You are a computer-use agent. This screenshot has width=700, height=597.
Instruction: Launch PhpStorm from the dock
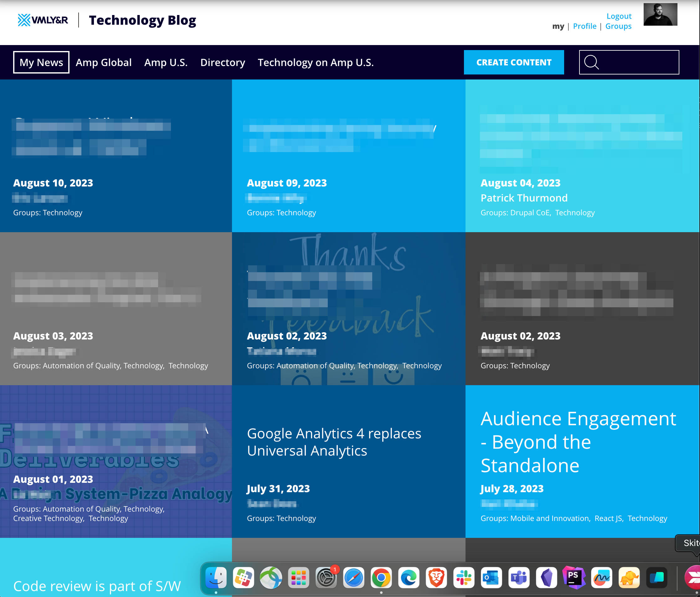[x=574, y=578]
